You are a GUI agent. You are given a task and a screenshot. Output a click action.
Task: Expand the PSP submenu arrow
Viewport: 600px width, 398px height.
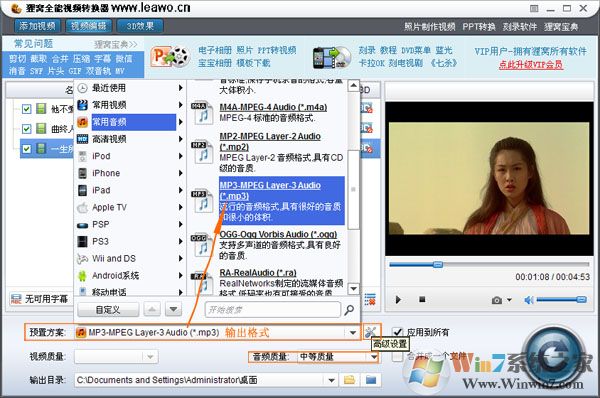(x=180, y=224)
